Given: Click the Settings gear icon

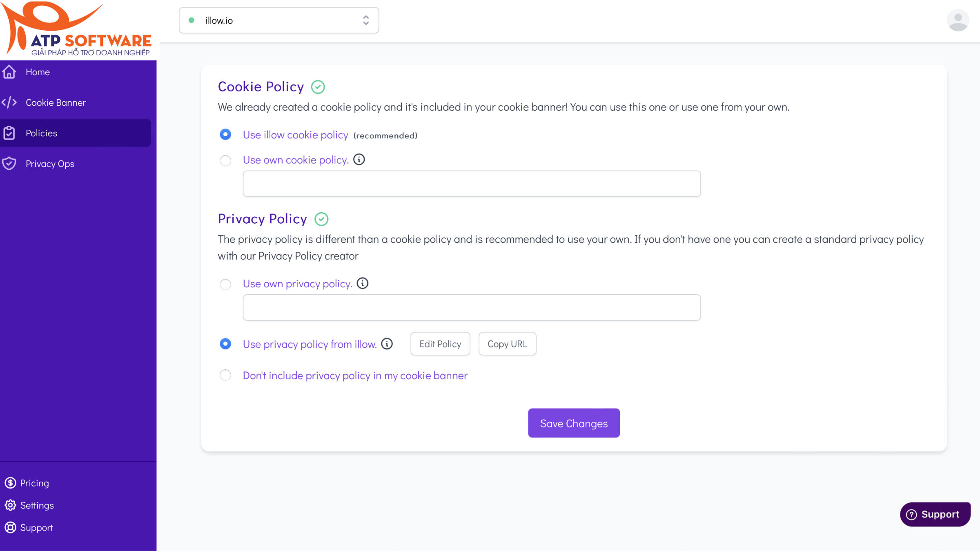Looking at the screenshot, I should pyautogui.click(x=10, y=505).
